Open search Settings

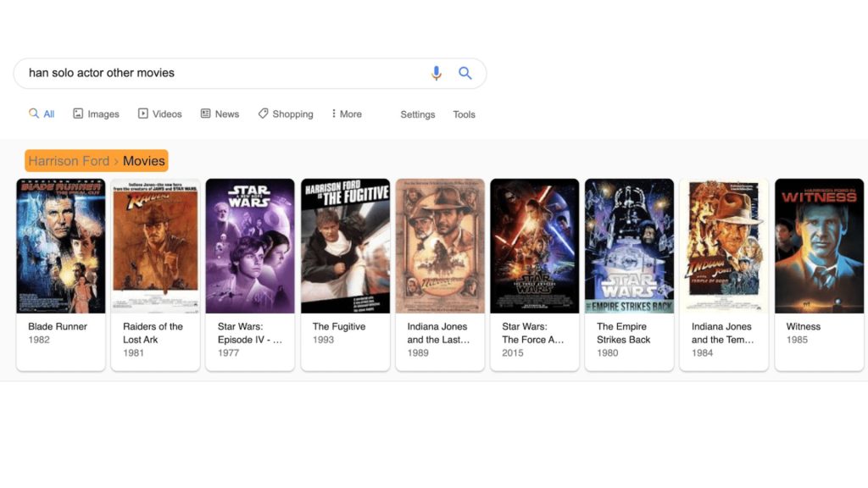click(x=418, y=114)
